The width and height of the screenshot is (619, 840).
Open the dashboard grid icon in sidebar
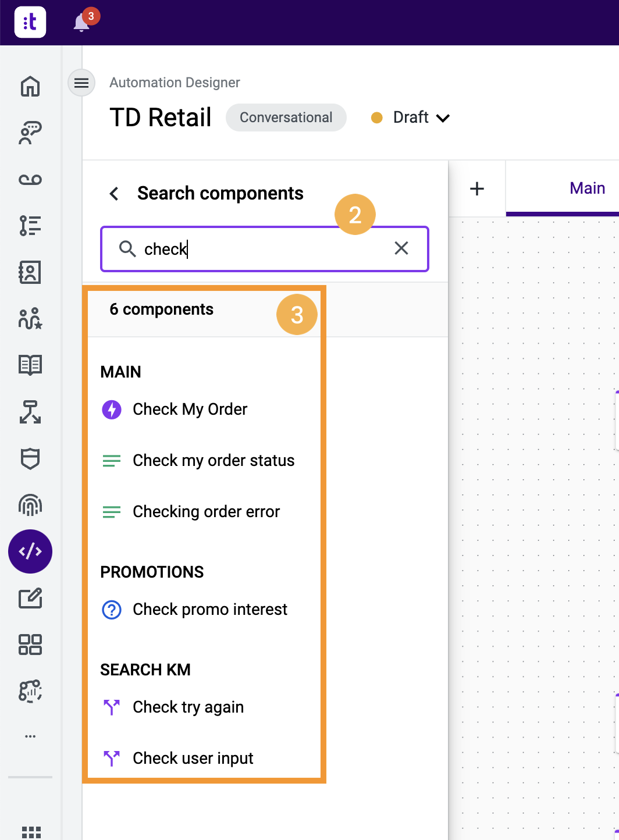tap(30, 645)
